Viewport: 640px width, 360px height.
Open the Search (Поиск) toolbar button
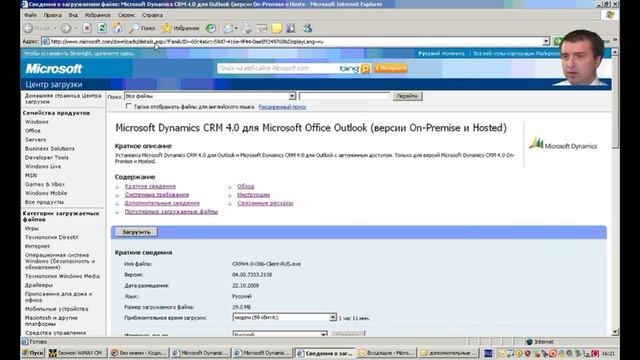tap(142, 28)
